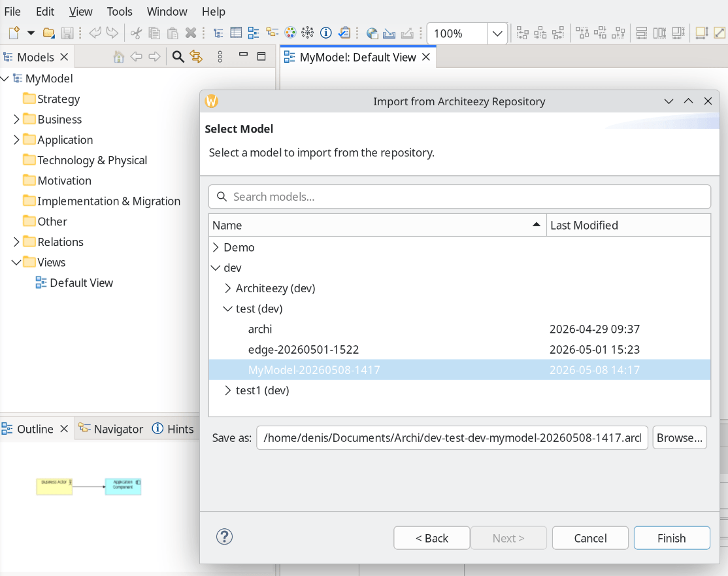Image resolution: width=728 pixels, height=576 pixels.
Task: Show the Outline view toolbar icon
Action: click(x=254, y=33)
